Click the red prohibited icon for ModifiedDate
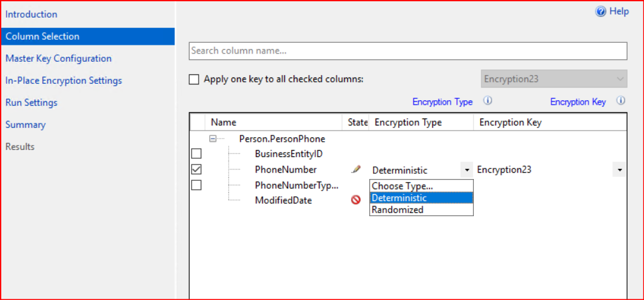The height and width of the screenshot is (300, 644). pyautogui.click(x=356, y=200)
